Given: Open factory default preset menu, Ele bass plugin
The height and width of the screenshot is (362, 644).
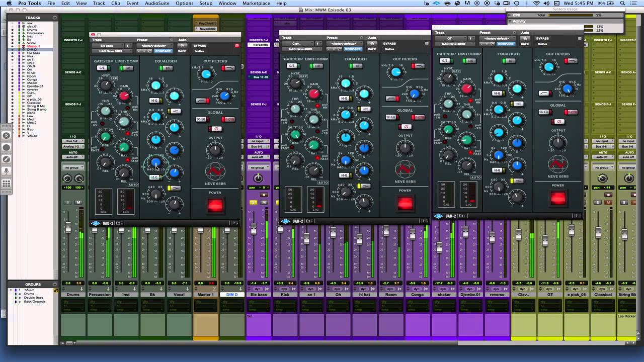Looking at the screenshot, I should tap(154, 46).
